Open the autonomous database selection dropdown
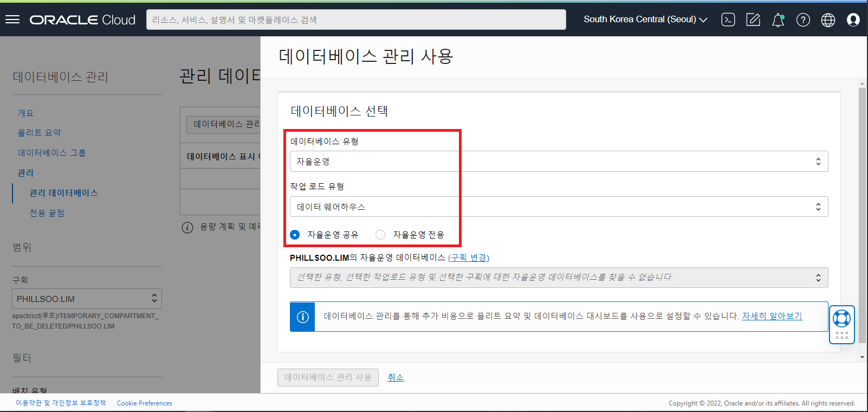The width and height of the screenshot is (868, 412). (559, 277)
